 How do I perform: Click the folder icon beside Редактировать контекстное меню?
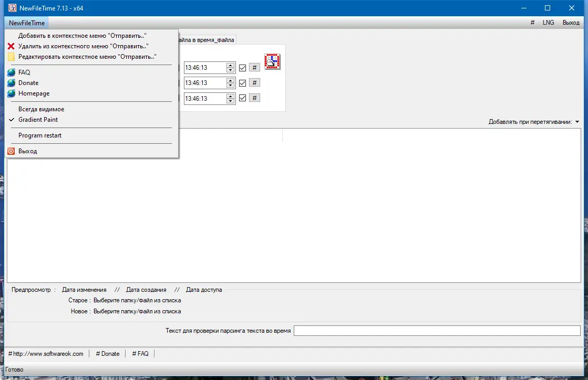click(x=11, y=57)
